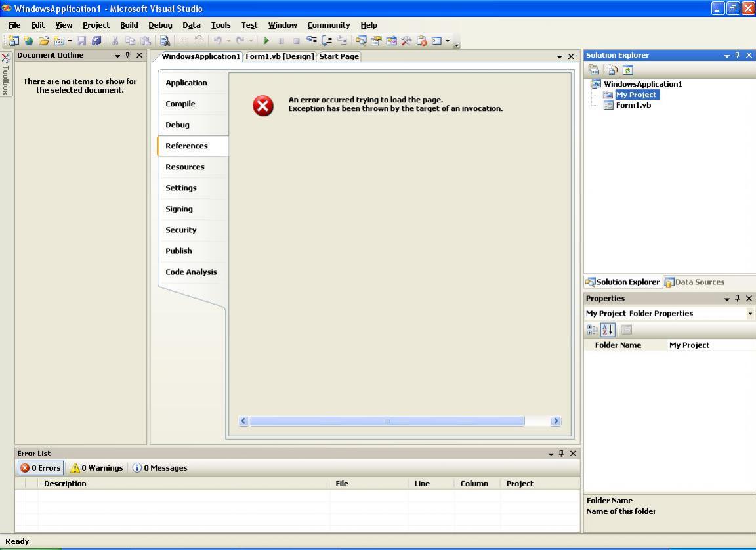Screen dimensions: 756x550
Task: Click horizontal scrollbar left arrow in designer
Action: 243,421
